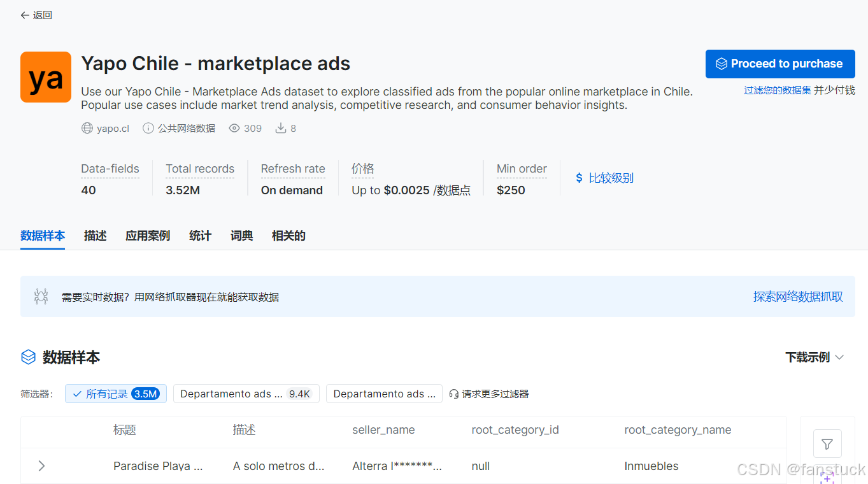Click the null category id cell

(481, 466)
